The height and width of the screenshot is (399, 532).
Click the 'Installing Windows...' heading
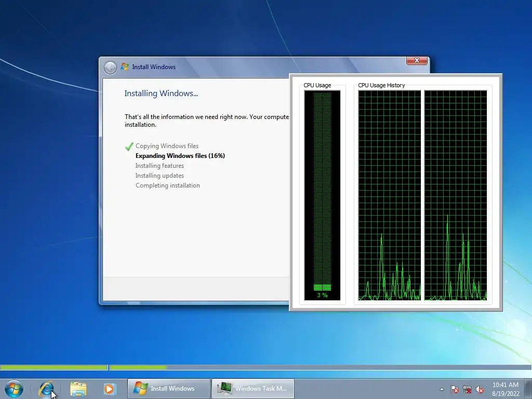point(161,94)
